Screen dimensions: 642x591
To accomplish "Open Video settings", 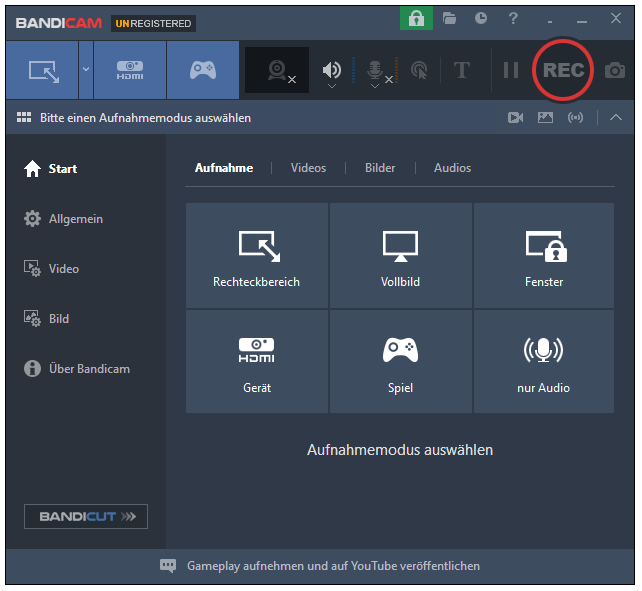I will coord(51,269).
